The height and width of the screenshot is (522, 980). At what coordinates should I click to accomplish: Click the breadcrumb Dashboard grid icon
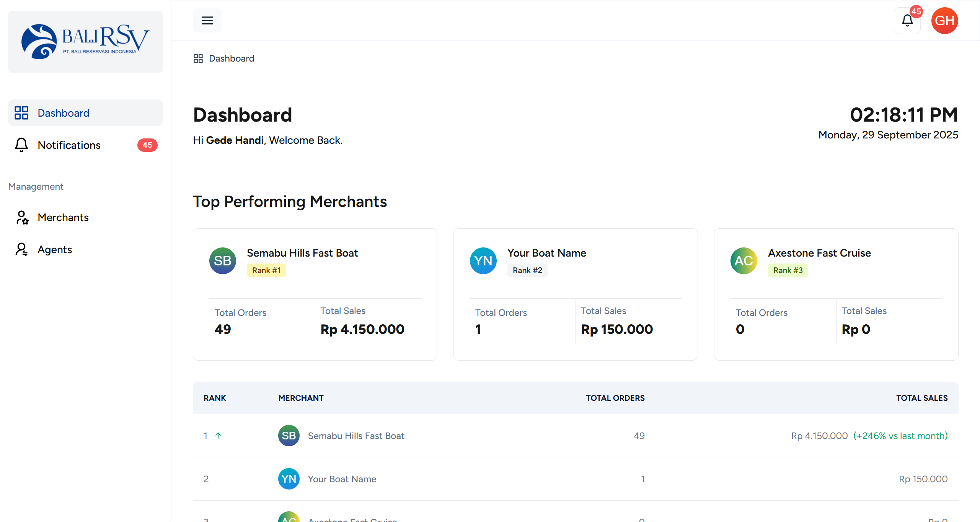point(198,59)
